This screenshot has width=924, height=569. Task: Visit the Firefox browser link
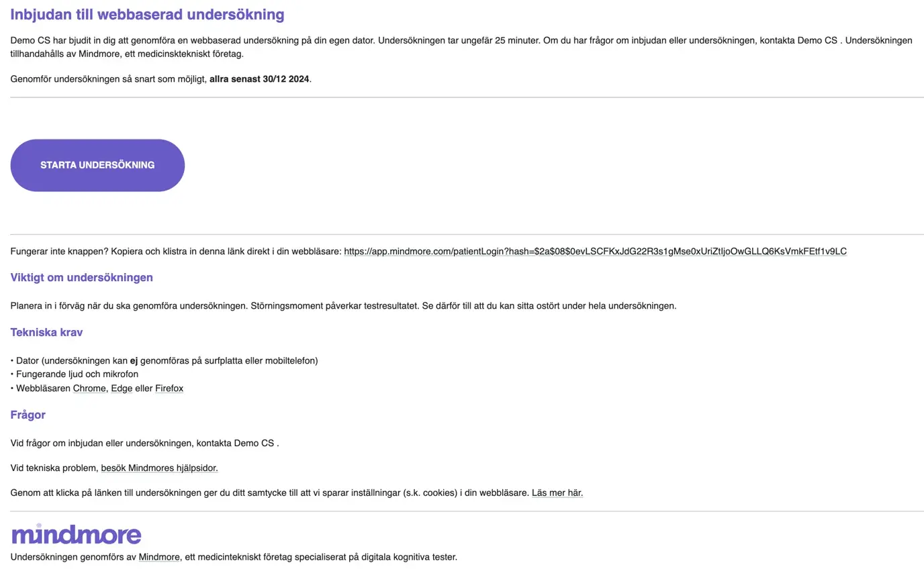pyautogui.click(x=169, y=389)
